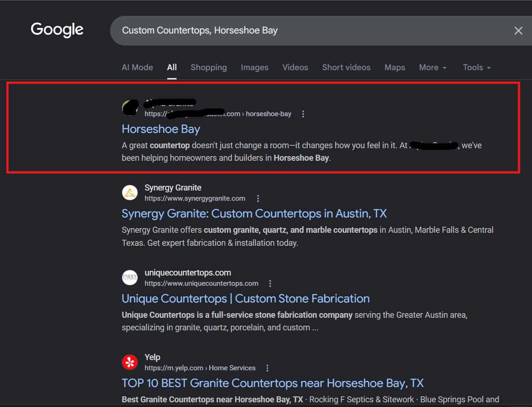This screenshot has height=407, width=532.
Task: Open the three-dot menu beside uniquecountertops.com URL
Action: (x=270, y=283)
